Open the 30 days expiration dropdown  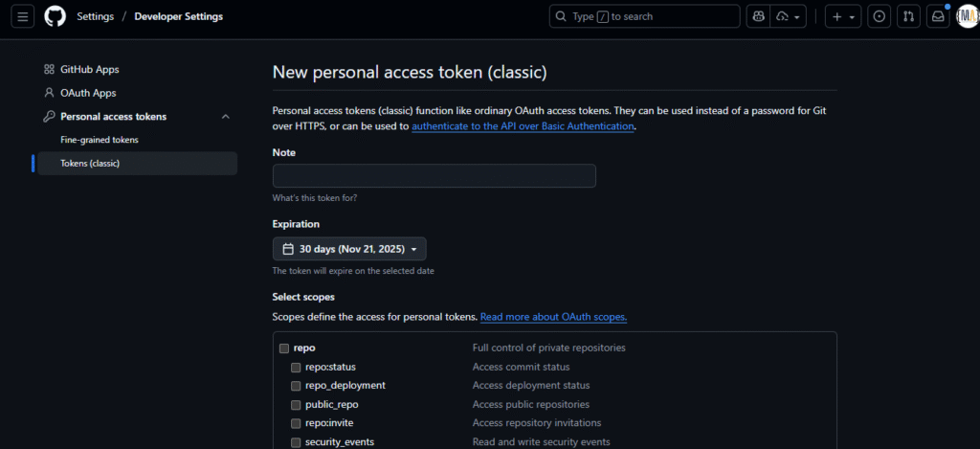(349, 249)
